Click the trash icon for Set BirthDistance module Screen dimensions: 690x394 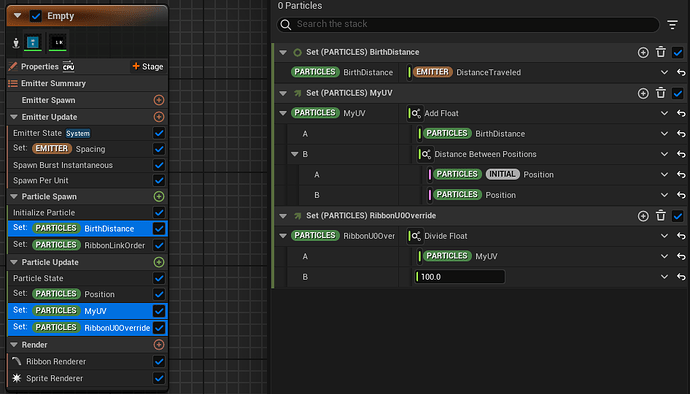pos(661,52)
